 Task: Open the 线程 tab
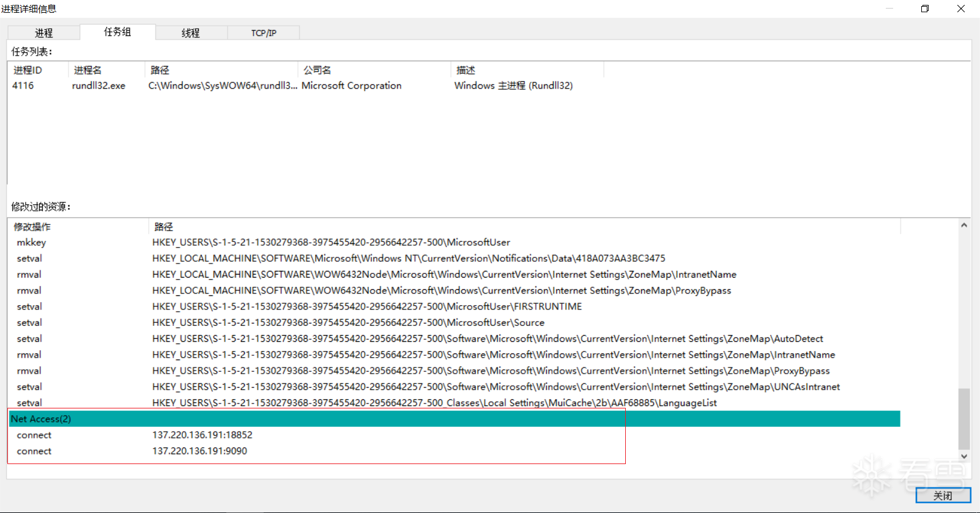[x=191, y=33]
